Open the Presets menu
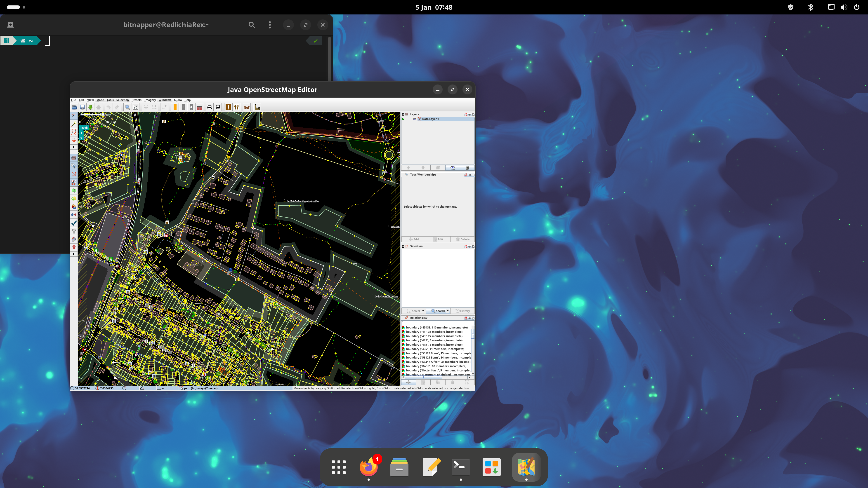Screen dimensions: 868x488 pos(137,100)
